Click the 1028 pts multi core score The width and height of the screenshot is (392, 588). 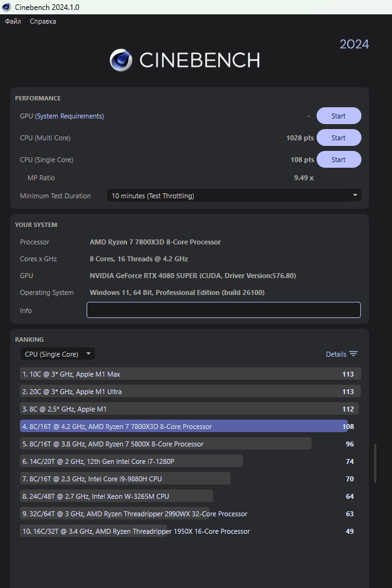coord(300,138)
